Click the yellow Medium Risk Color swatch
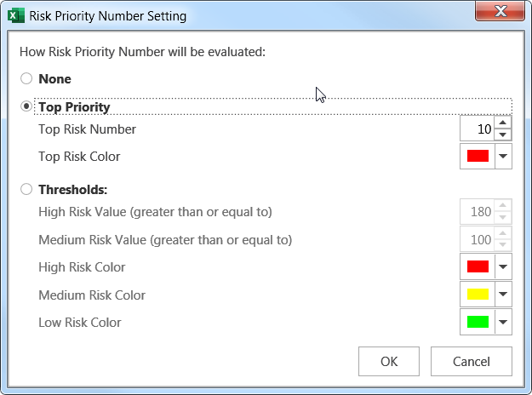Image resolution: width=532 pixels, height=395 pixels. pyautogui.click(x=478, y=295)
